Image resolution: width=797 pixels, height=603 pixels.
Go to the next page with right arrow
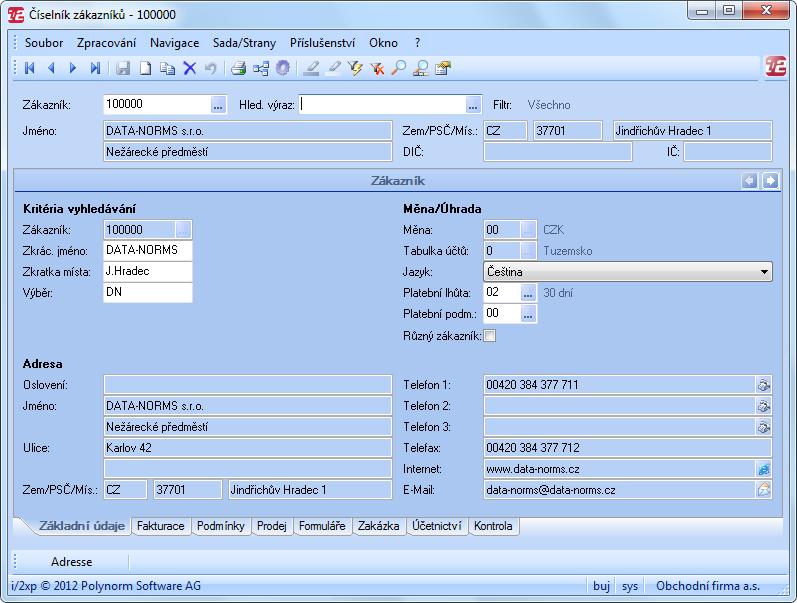[771, 180]
